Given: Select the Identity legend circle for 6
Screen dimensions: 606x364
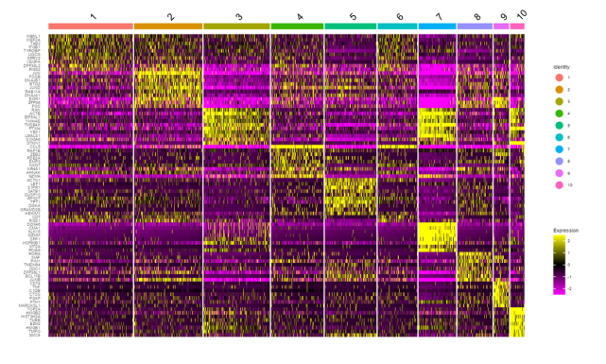Looking at the screenshot, I should 560,137.
